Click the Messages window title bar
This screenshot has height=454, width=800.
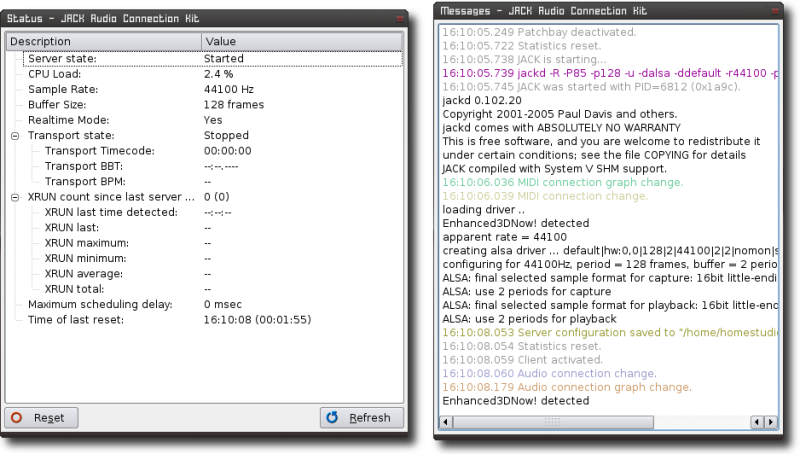tap(607, 11)
